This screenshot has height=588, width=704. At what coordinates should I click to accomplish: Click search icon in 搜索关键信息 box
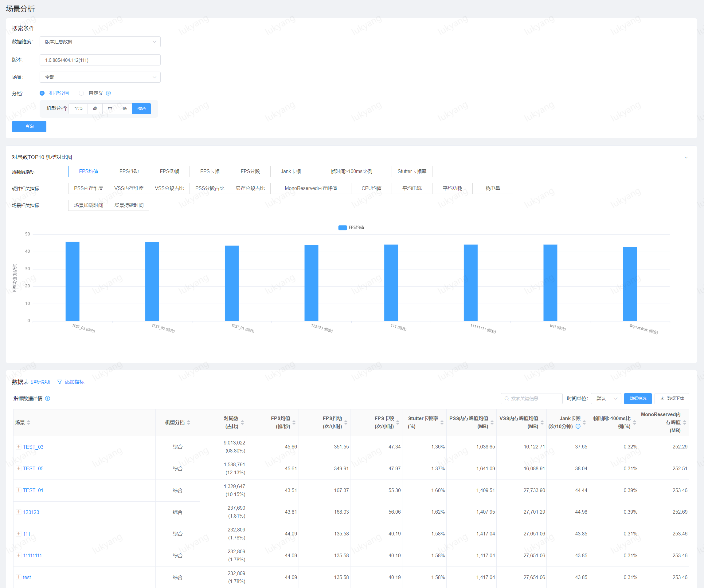pos(506,398)
